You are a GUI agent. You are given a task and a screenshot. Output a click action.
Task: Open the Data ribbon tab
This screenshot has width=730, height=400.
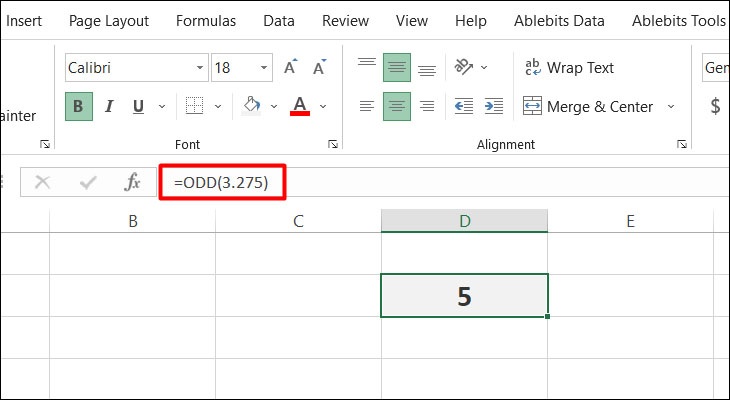click(279, 20)
